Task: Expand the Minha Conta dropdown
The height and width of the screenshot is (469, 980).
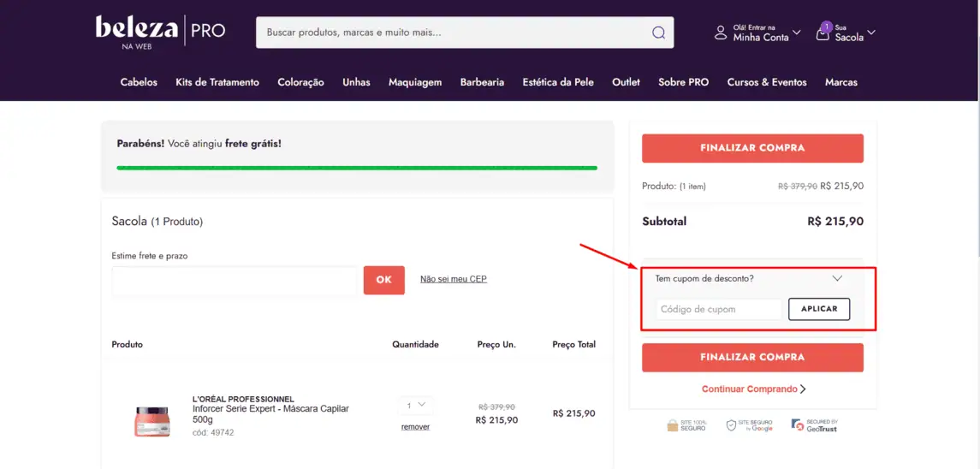Action: tap(797, 33)
